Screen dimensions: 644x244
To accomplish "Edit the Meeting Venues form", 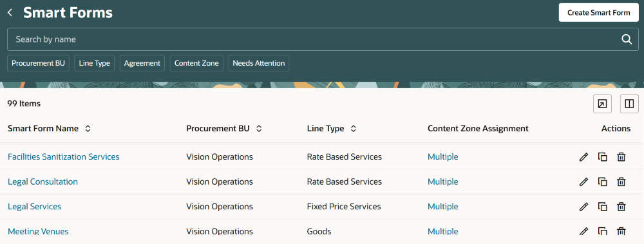I will tap(583, 231).
